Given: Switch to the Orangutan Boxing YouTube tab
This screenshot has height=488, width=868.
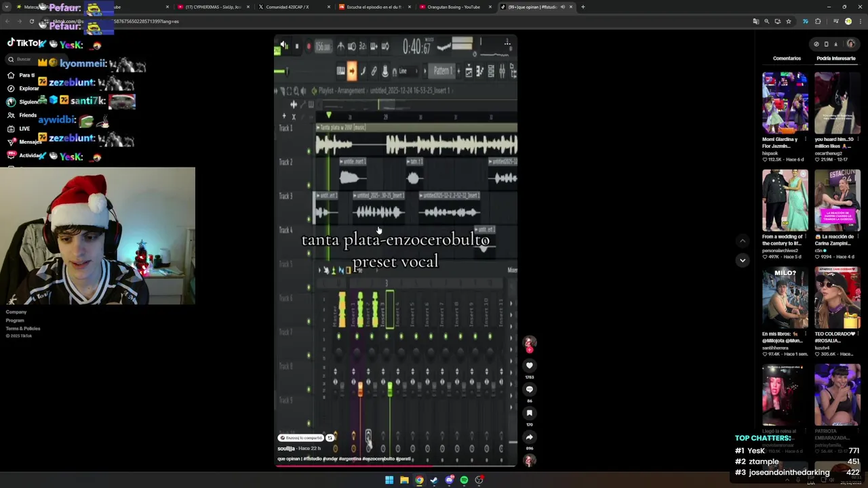Looking at the screenshot, I should tap(454, 7).
